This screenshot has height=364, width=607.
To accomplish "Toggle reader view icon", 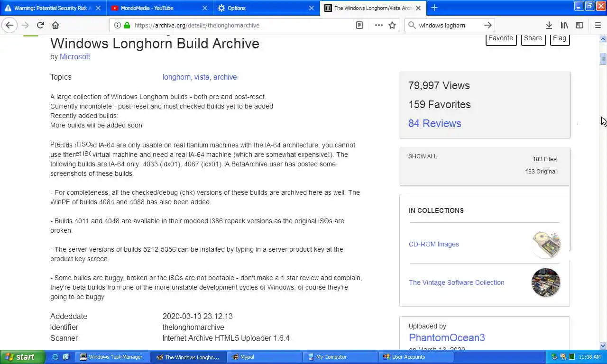I will [x=359, y=25].
